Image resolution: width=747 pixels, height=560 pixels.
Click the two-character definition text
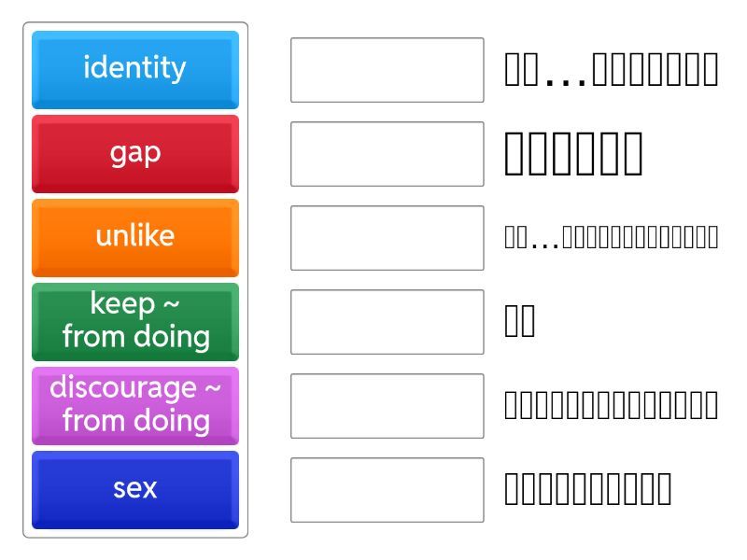tap(520, 322)
